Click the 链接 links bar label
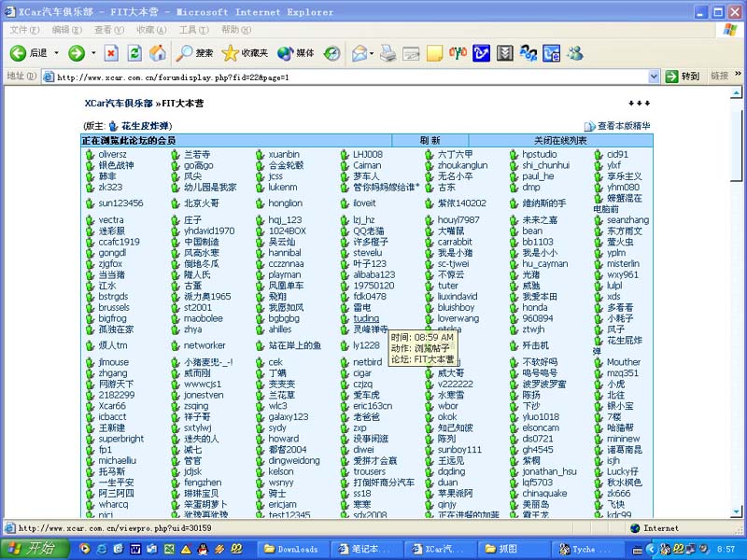The image size is (747, 560). tap(719, 76)
